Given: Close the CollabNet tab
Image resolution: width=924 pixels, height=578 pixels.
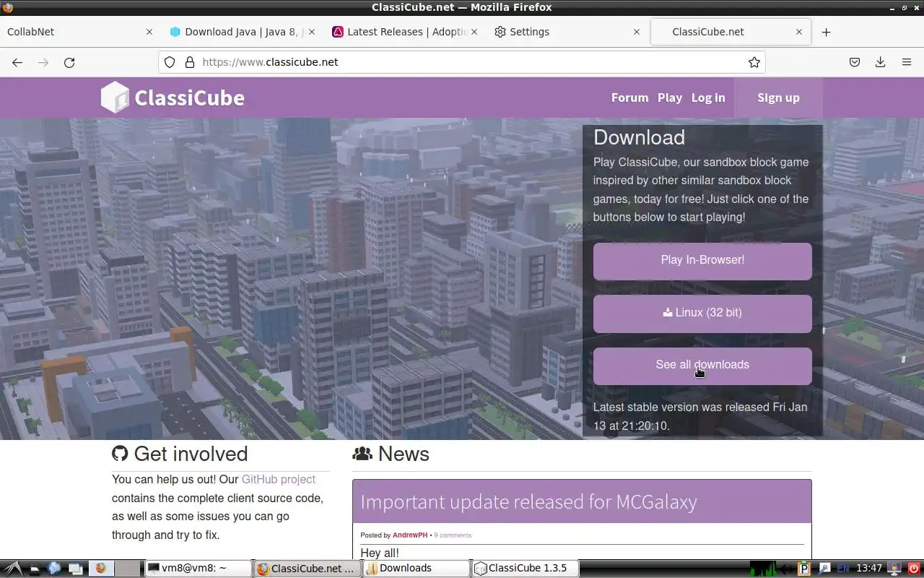Looking at the screenshot, I should pyautogui.click(x=149, y=32).
